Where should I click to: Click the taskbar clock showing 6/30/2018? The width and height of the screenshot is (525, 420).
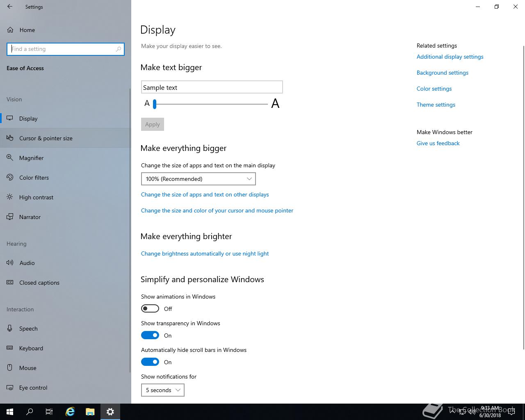tap(490, 412)
